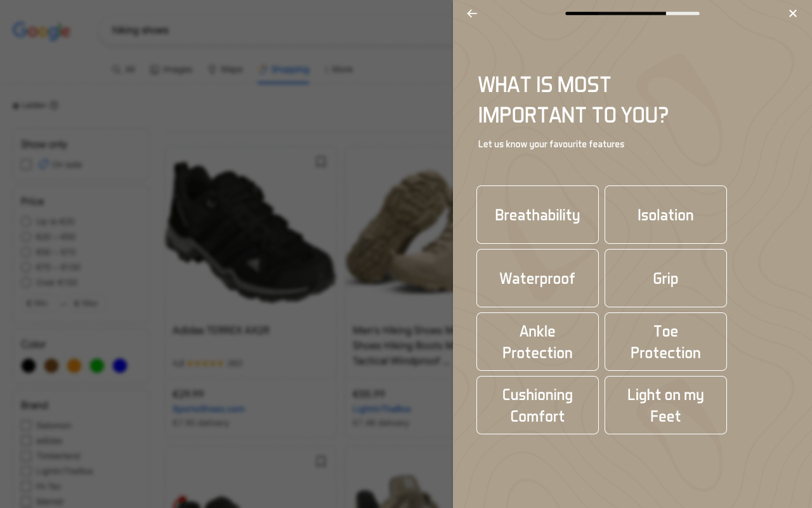
Task: Click the quiz progress bar
Action: [632, 13]
